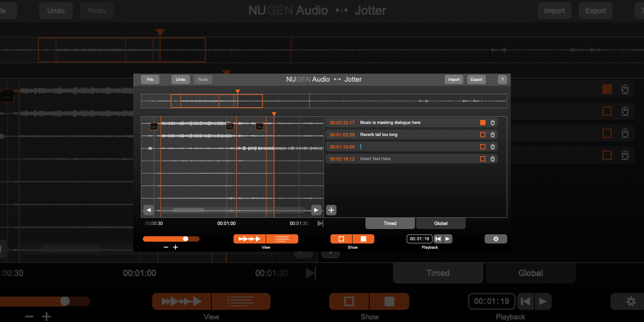Image resolution: width=644 pixels, height=322 pixels.
Task: Uncheck the 'Music is masking dialogue here' note
Action: (x=483, y=123)
